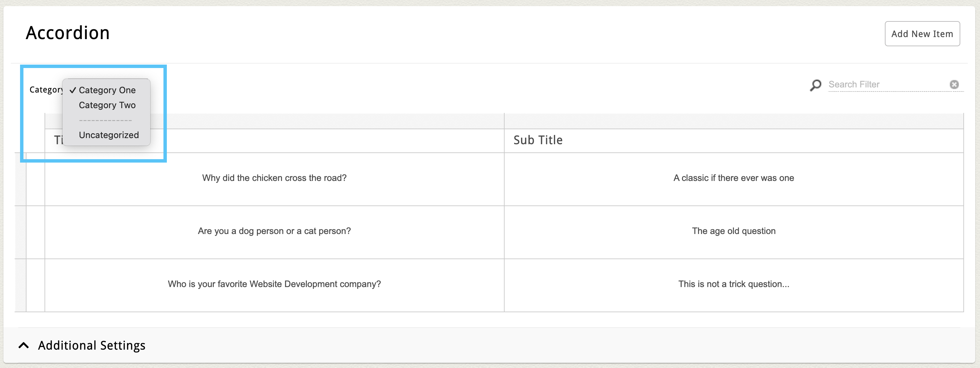Click the Category label beside the dropdown

(x=46, y=90)
